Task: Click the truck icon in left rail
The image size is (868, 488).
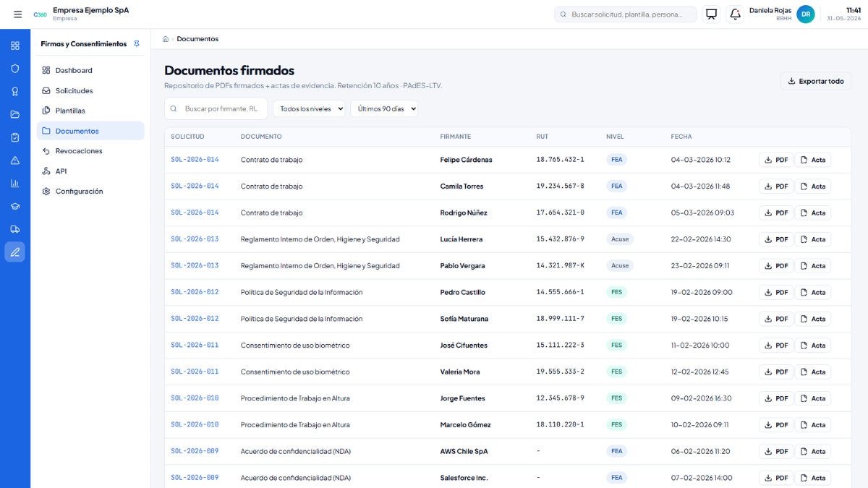Action: point(15,229)
